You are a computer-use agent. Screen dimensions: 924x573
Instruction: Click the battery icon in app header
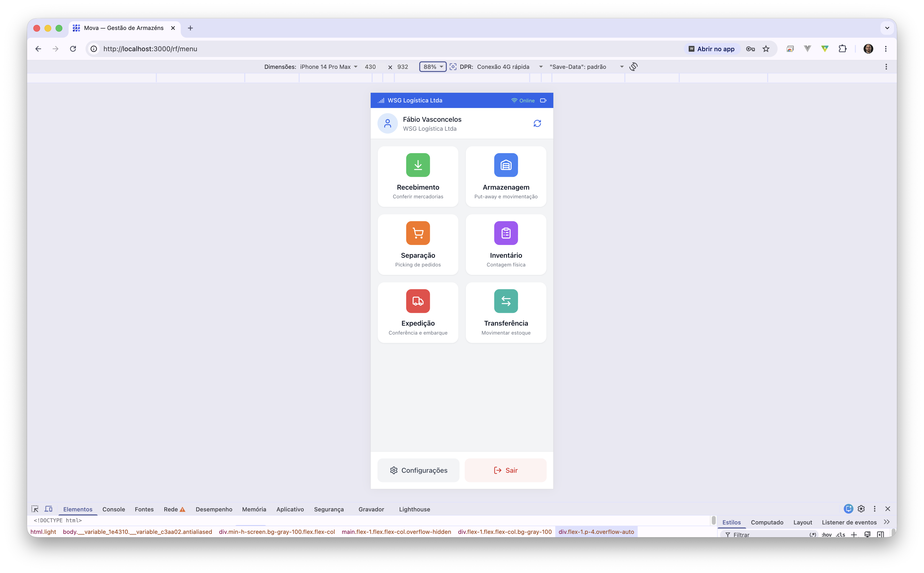(543, 100)
